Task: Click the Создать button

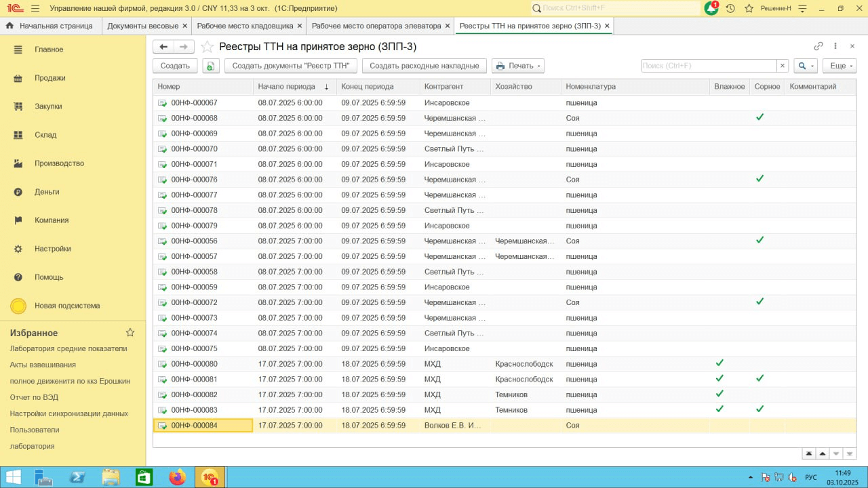Action: [175, 66]
